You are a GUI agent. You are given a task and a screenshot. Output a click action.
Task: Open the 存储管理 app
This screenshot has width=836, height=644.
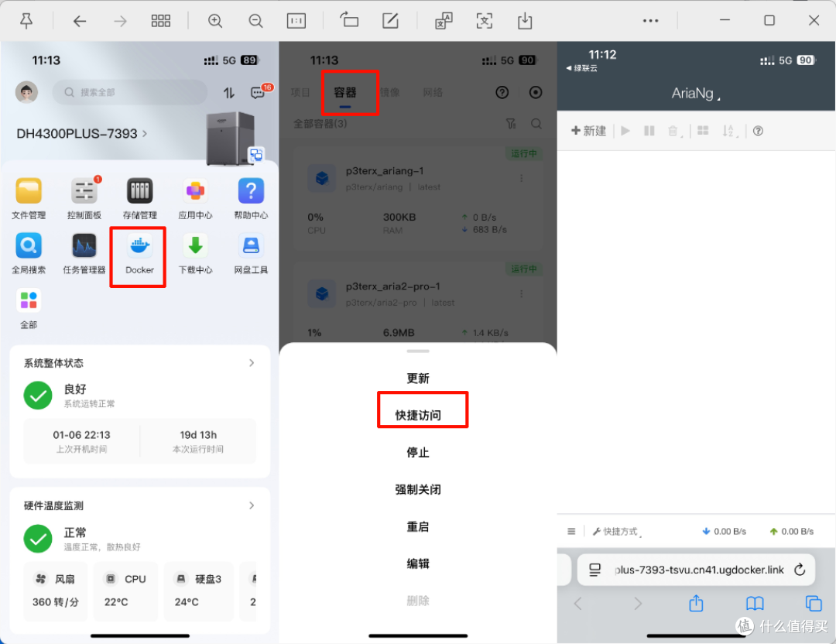click(x=139, y=198)
